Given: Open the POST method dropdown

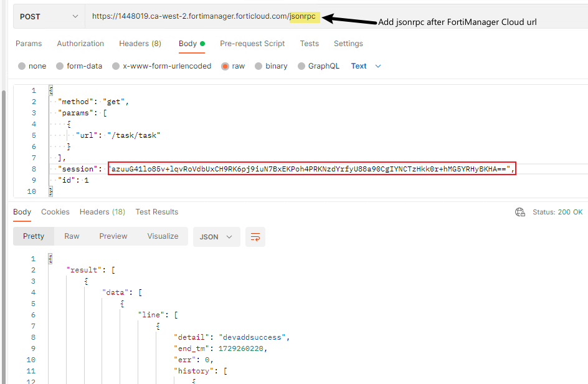Looking at the screenshot, I should tap(49, 16).
